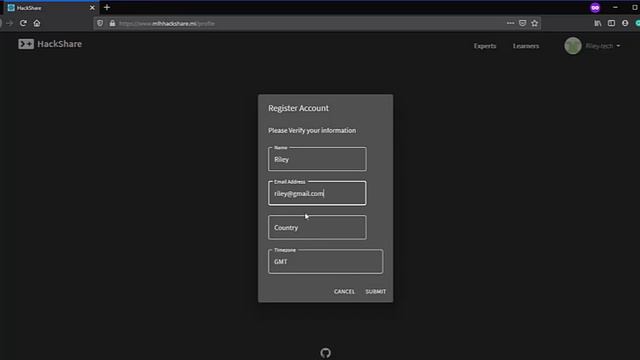This screenshot has width=640, height=360.
Task: Open the Learners page
Action: pyautogui.click(x=526, y=46)
